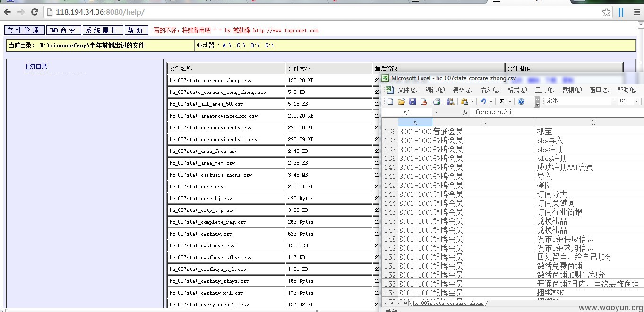
Task: Save the workbook with the floppy icon
Action: [412, 101]
